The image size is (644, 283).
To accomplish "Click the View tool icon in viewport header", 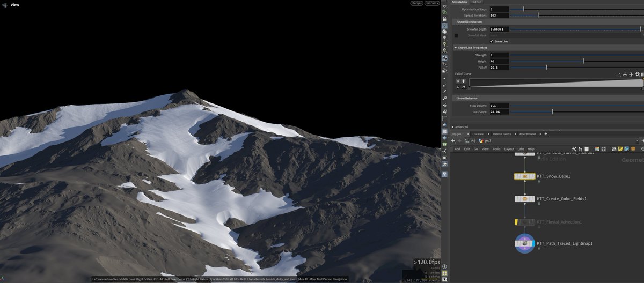I will click(4, 4).
